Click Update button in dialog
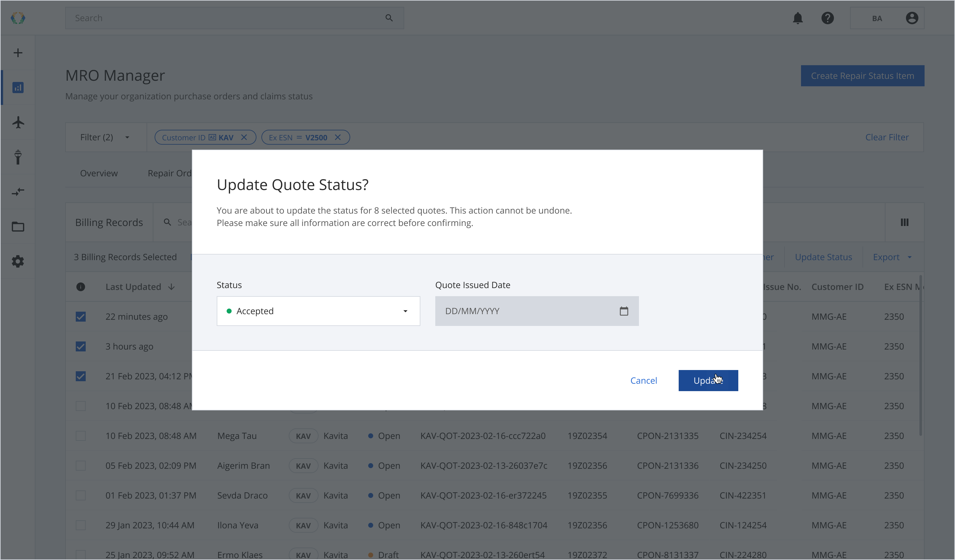Image resolution: width=955 pixels, height=560 pixels. point(708,380)
